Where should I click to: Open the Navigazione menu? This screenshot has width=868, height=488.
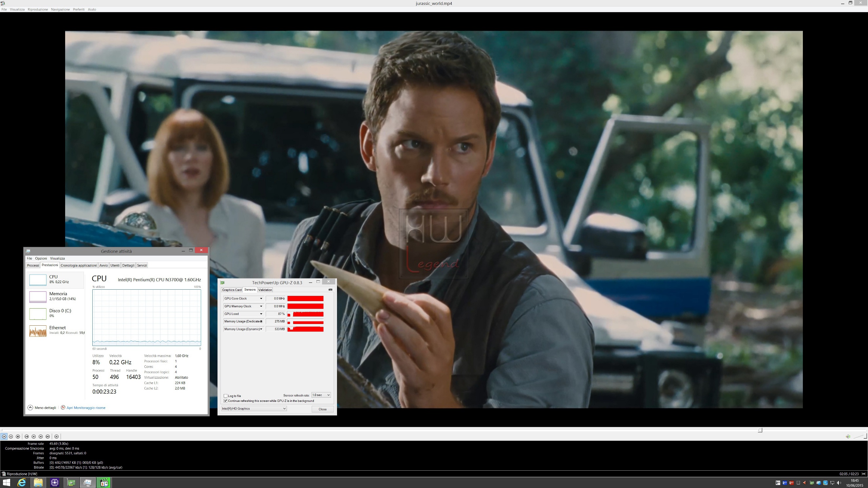[60, 9]
